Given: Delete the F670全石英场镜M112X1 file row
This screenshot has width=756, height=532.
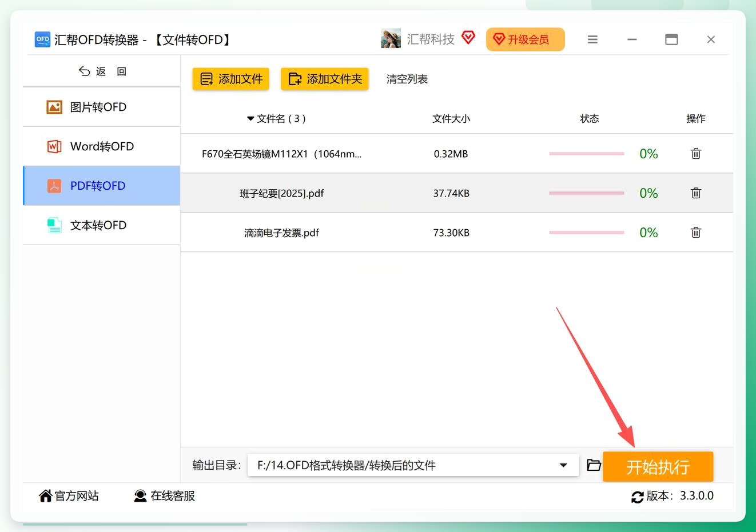Looking at the screenshot, I should (x=696, y=154).
